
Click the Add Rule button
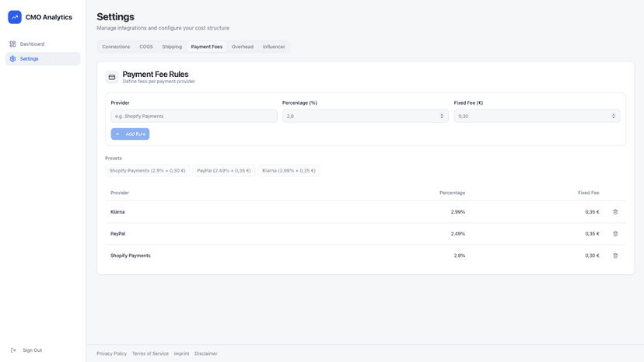130,134
